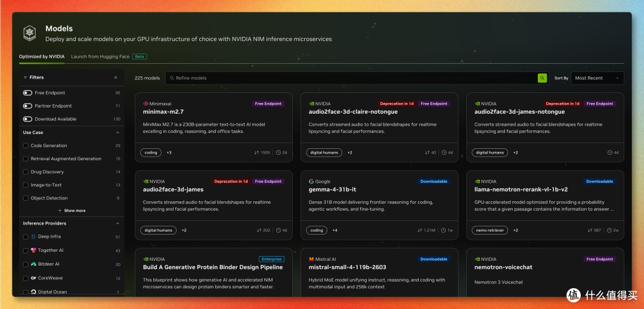The width and height of the screenshot is (644, 309).
Task: Click NVIDIA logo on Protein Binder Design card
Action: 145,259
